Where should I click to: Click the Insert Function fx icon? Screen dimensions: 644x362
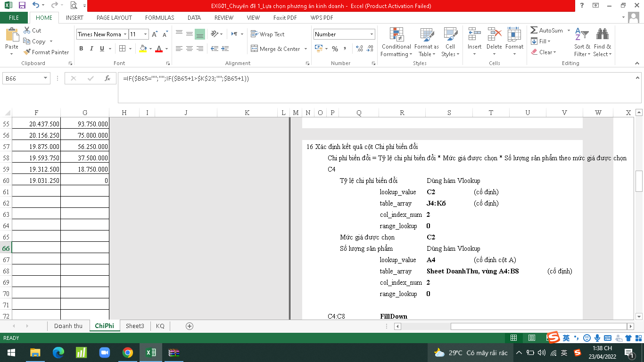click(x=107, y=78)
